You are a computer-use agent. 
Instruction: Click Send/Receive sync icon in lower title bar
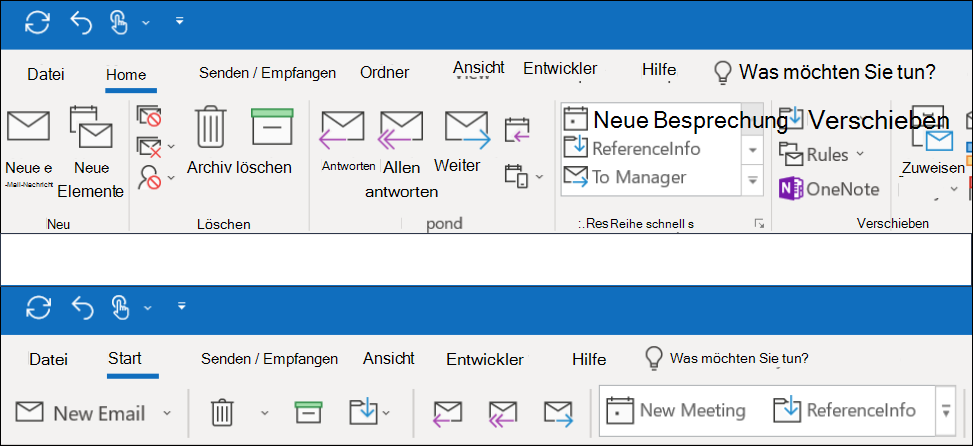coord(39,307)
